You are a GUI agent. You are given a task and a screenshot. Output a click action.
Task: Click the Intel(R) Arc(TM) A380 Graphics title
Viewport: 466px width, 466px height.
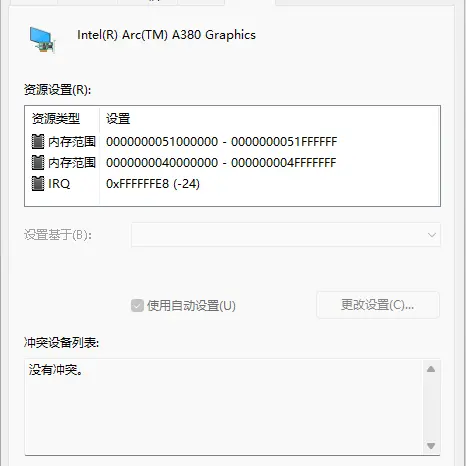click(x=166, y=35)
